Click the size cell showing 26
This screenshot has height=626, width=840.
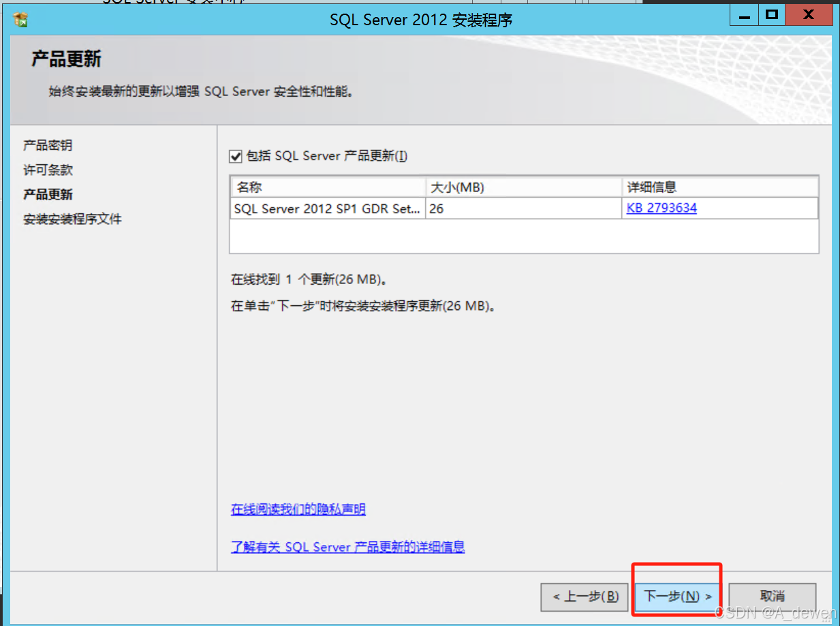[524, 208]
